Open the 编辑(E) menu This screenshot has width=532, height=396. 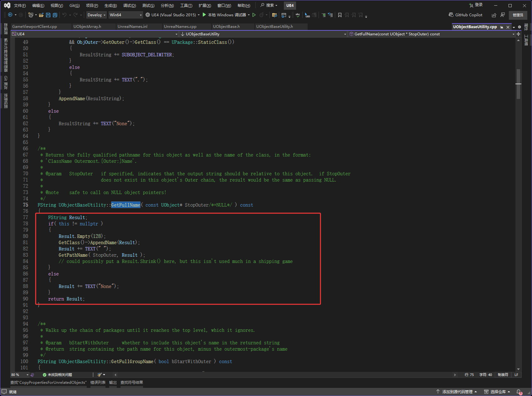click(38, 5)
